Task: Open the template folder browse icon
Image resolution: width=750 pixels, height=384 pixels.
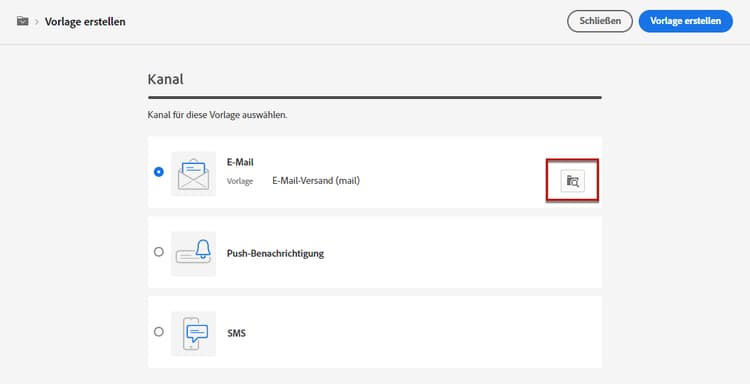Action: (x=573, y=181)
